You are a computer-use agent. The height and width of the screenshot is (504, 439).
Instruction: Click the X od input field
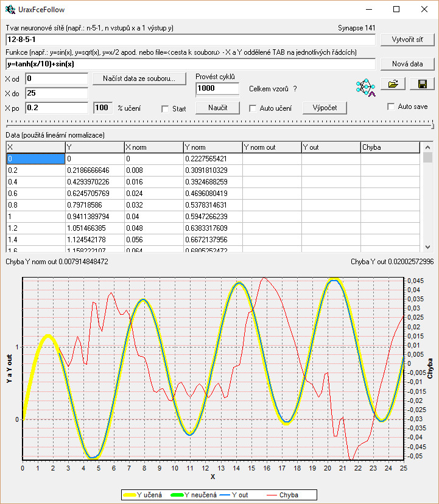57,79
